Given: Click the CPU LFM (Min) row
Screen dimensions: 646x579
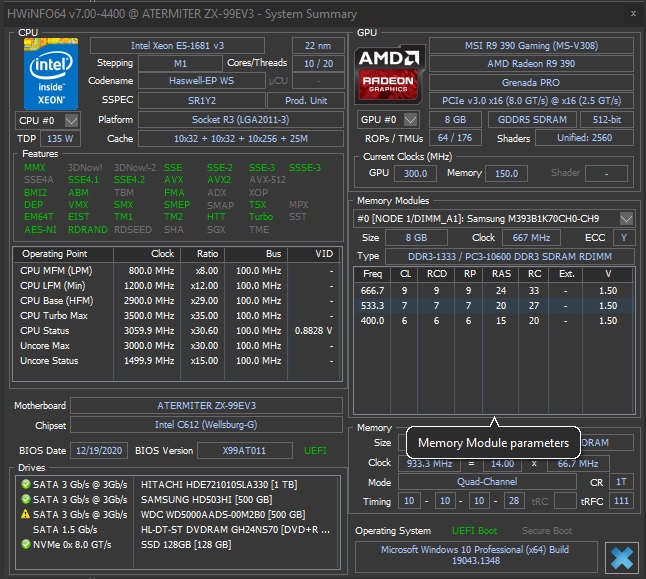Looking at the screenshot, I should [x=177, y=286].
